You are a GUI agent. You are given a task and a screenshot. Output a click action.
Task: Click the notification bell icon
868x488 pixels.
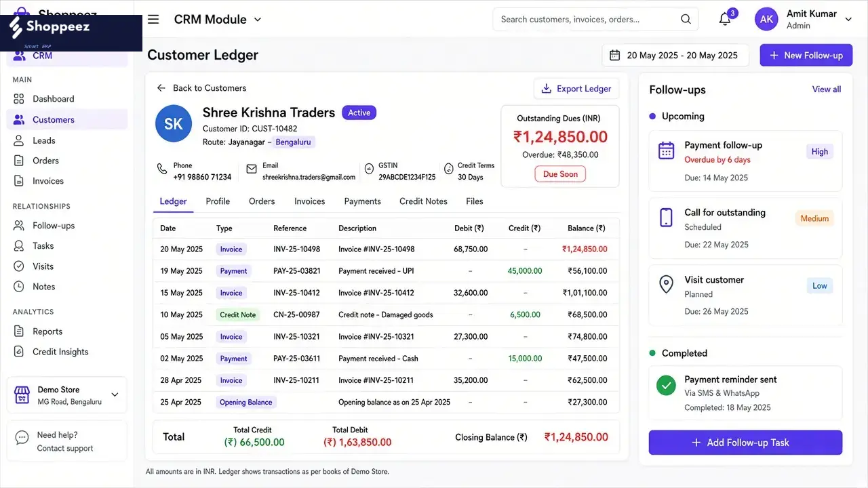pyautogui.click(x=725, y=19)
